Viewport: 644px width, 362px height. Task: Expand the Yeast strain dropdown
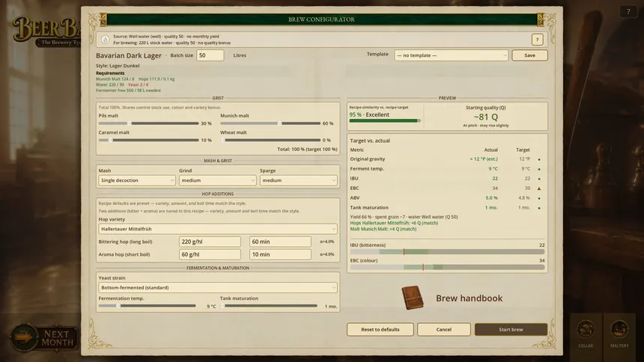tap(218, 288)
